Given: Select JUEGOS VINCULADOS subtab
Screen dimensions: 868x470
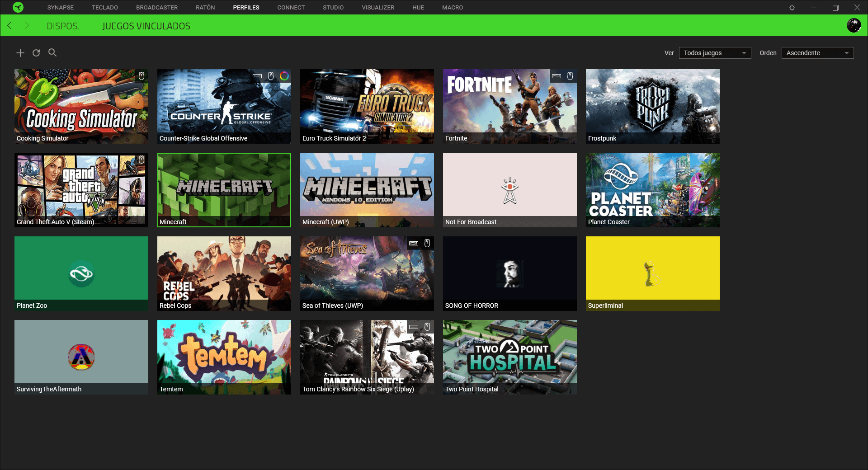Looking at the screenshot, I should (146, 26).
